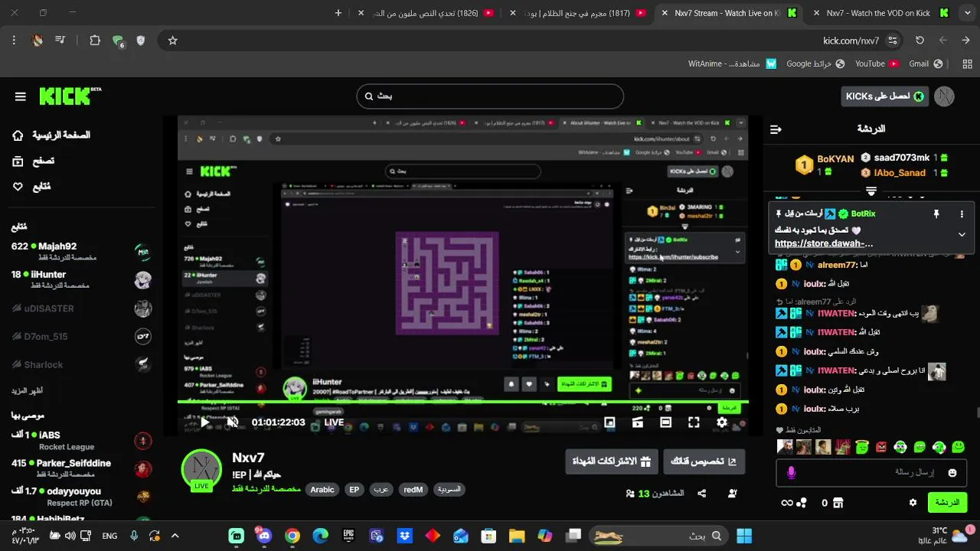Open iABS Rocket League channel
980x551 pixels.
click(x=82, y=441)
